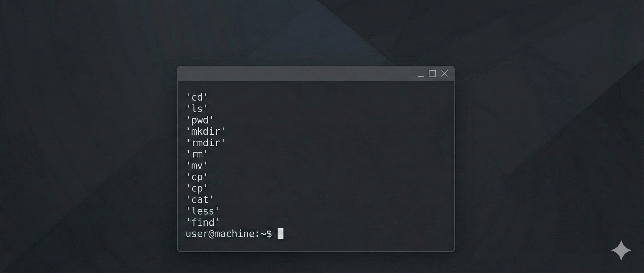Screen dimensions: 644x273
Task: Click the second 'cp' entry
Action: click(196, 188)
